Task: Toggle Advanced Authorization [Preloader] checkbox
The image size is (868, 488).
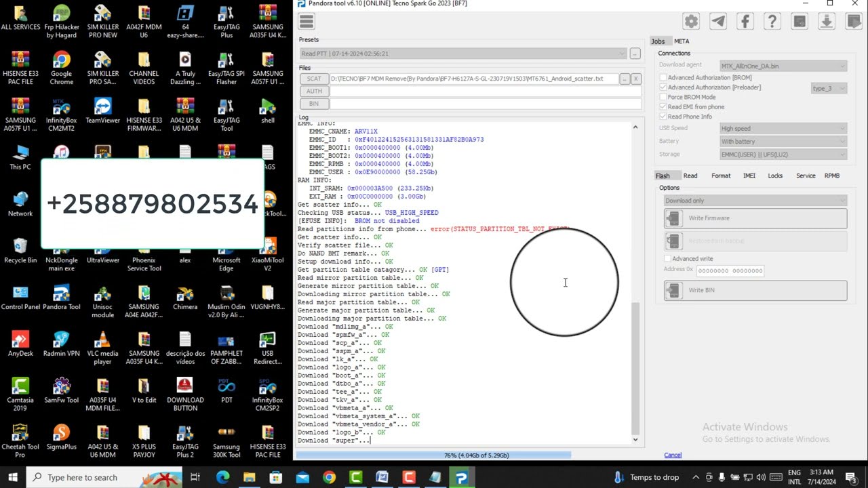Action: coord(663,87)
